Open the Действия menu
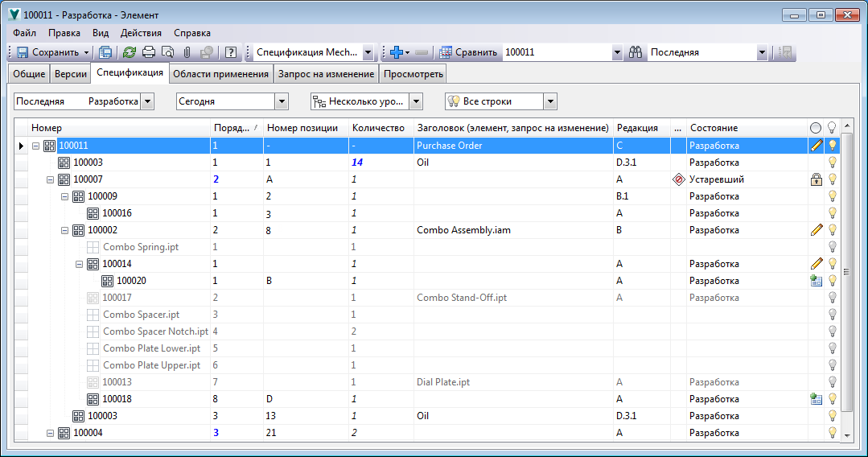 click(x=141, y=33)
